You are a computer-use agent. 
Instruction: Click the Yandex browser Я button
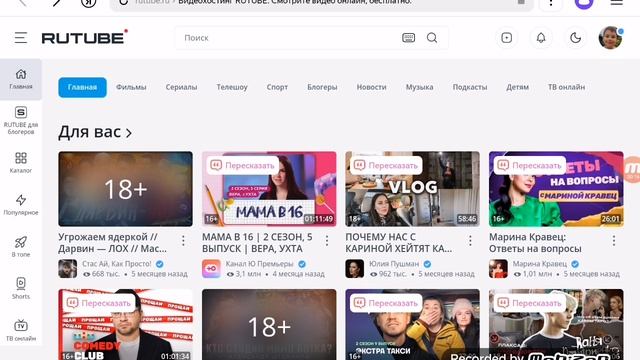[89, 2]
